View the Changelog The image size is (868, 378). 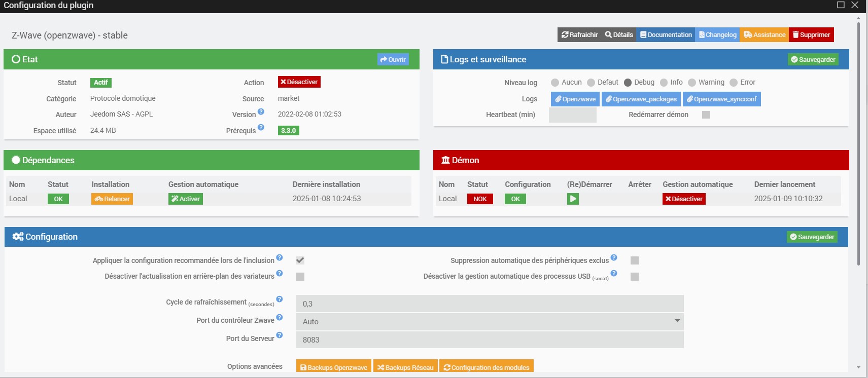(x=717, y=34)
